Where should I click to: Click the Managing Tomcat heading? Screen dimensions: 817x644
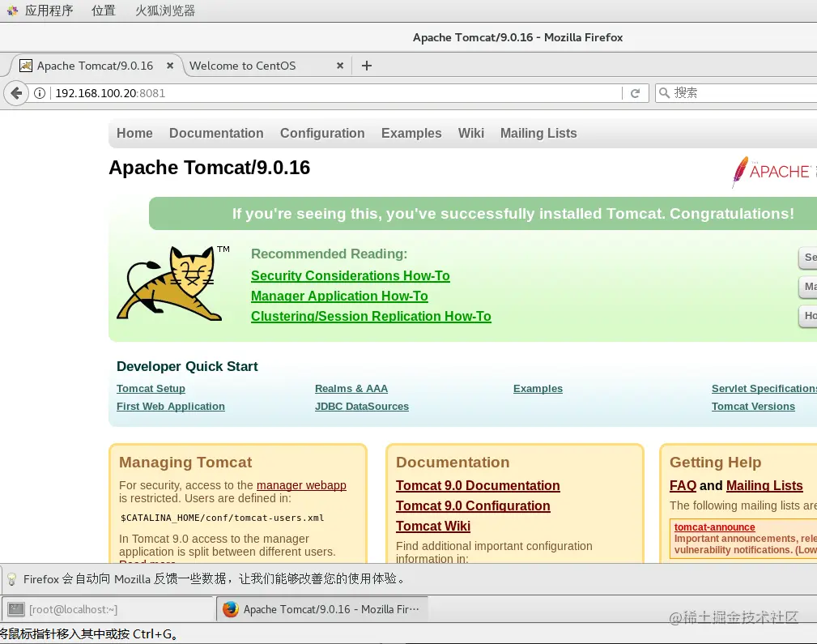(185, 463)
